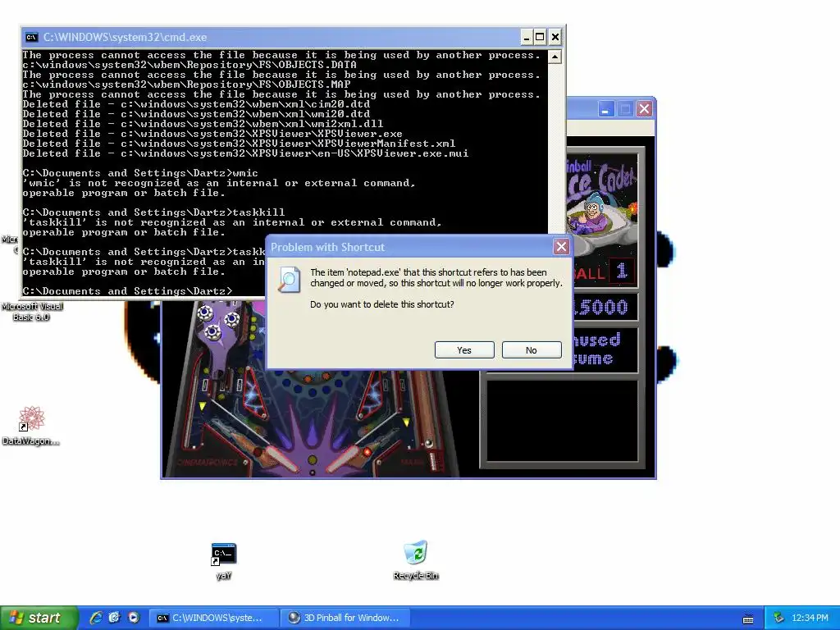Click the 12:34 PM taskbar clock
Screen dimensions: 840x630
(810, 618)
